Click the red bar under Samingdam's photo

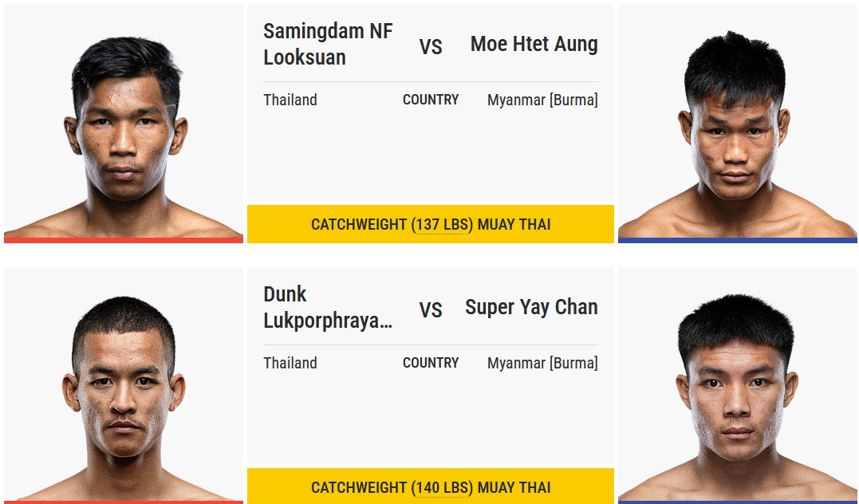pos(124,240)
